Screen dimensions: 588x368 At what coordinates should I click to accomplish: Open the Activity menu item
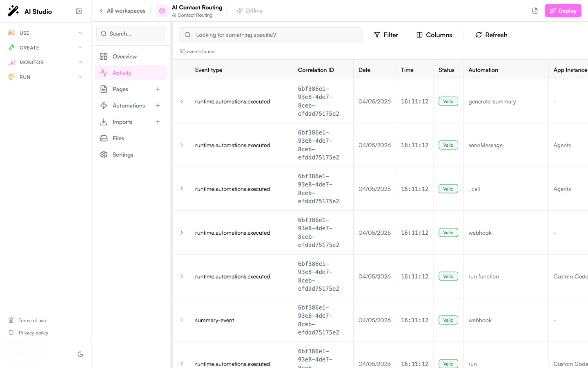[x=131, y=73]
